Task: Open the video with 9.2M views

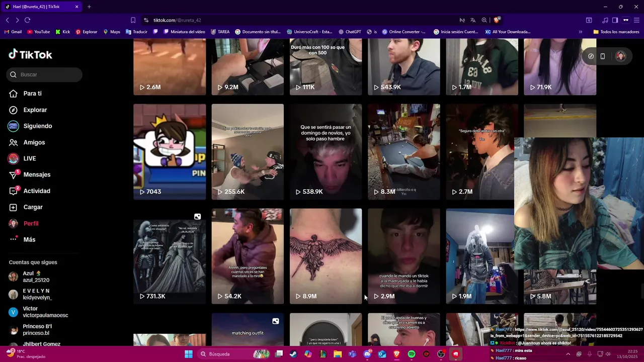Action: [x=248, y=67]
